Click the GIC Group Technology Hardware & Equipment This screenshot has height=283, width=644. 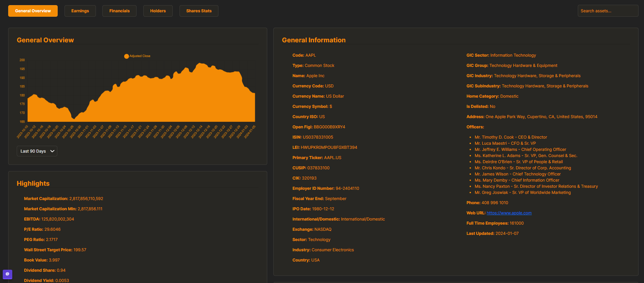[512, 66]
